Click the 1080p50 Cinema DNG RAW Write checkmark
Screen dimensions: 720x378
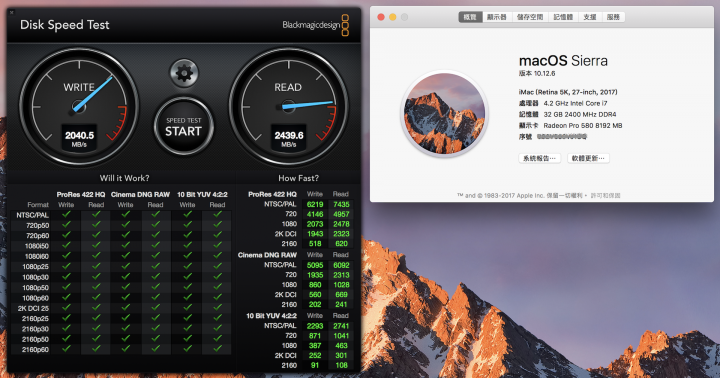pos(125,287)
